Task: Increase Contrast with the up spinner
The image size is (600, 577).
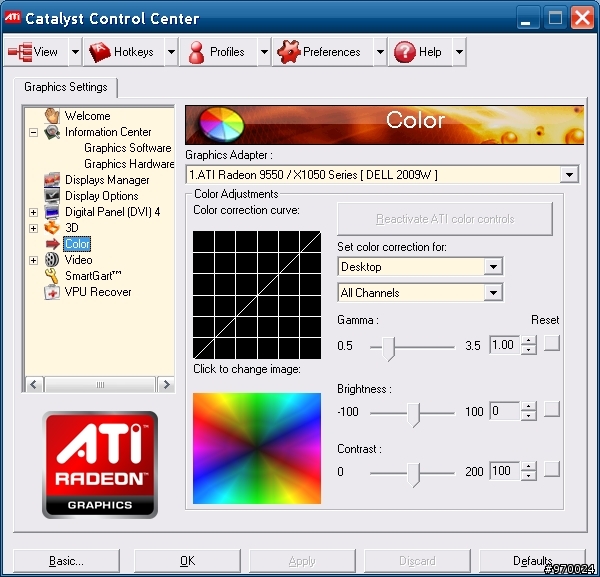Action: pyautogui.click(x=528, y=466)
